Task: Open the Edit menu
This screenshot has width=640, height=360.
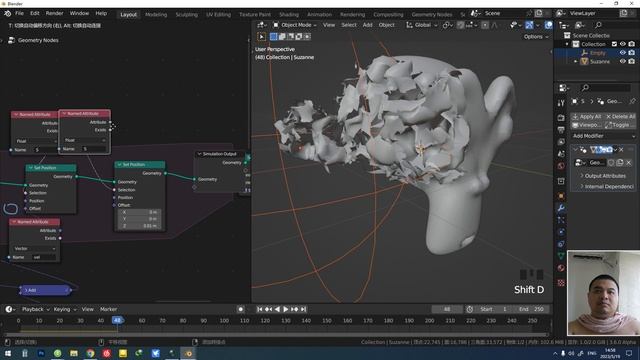Action: tap(35, 13)
